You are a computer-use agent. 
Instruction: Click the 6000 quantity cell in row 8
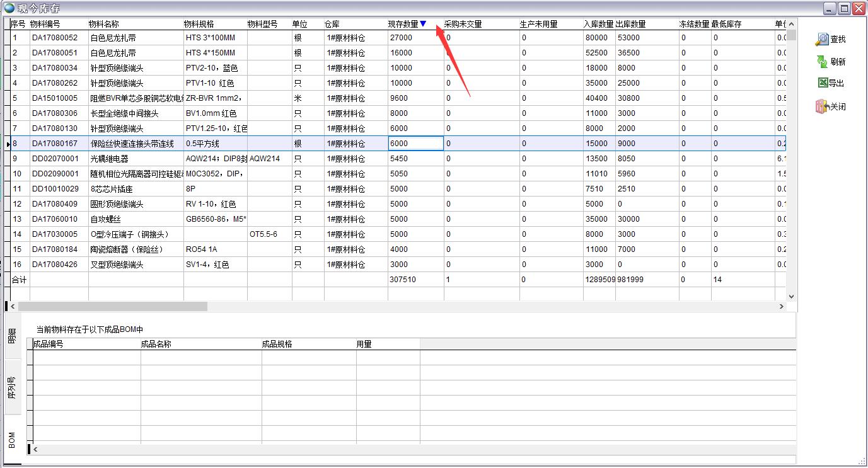pyautogui.click(x=415, y=144)
